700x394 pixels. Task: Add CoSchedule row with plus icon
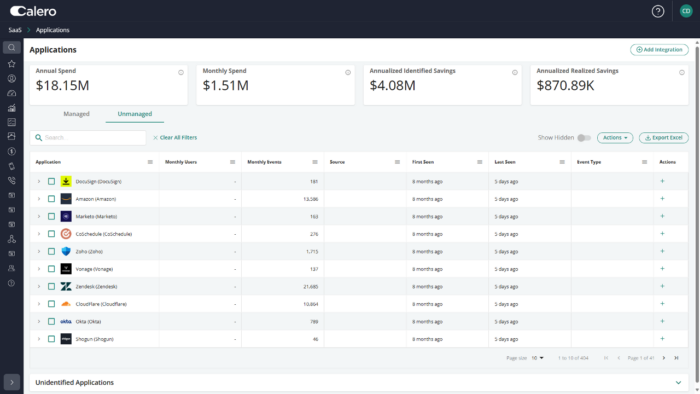click(662, 233)
